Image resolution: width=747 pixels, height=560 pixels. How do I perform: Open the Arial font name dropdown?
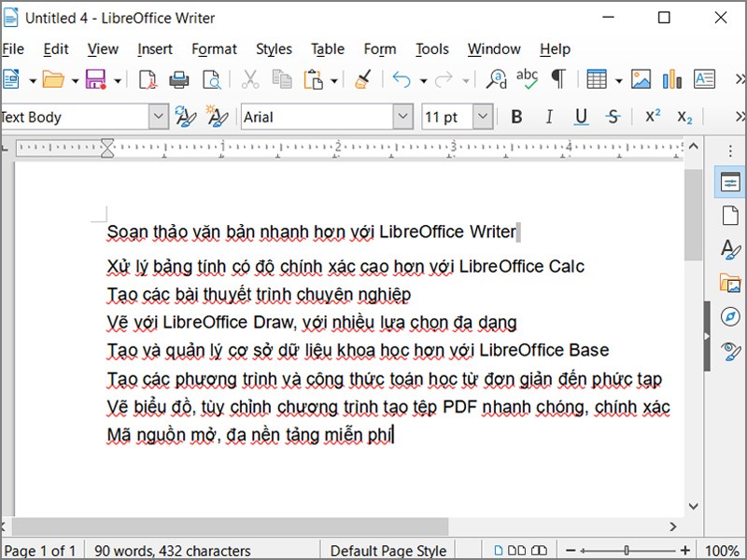[x=402, y=116]
